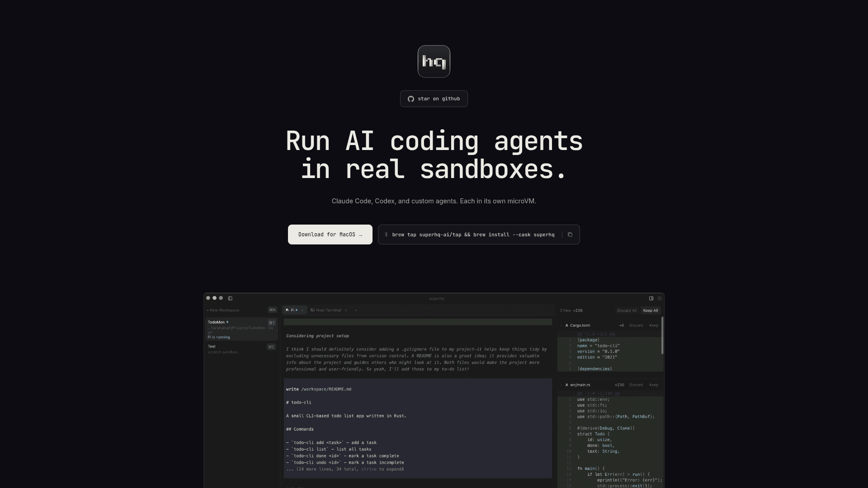Click the hq app logo

pyautogui.click(x=434, y=61)
